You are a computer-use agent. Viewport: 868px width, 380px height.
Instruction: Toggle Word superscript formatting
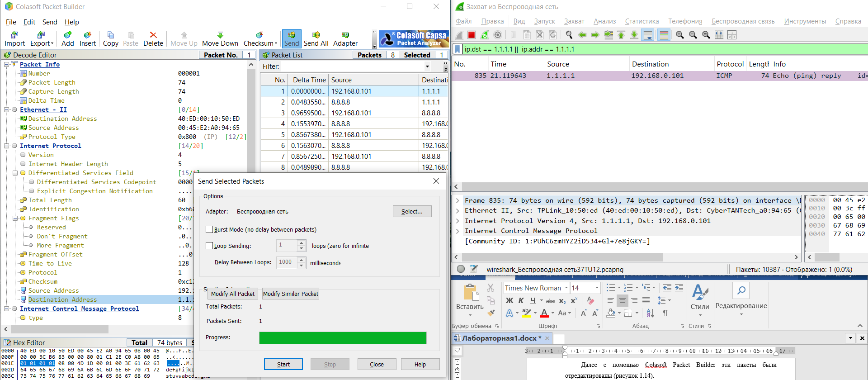[574, 300]
